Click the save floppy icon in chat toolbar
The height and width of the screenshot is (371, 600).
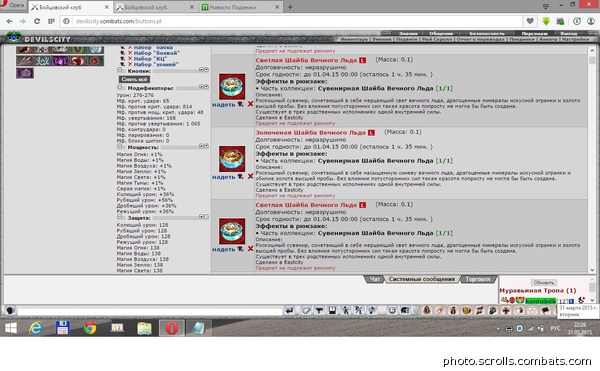(332, 310)
